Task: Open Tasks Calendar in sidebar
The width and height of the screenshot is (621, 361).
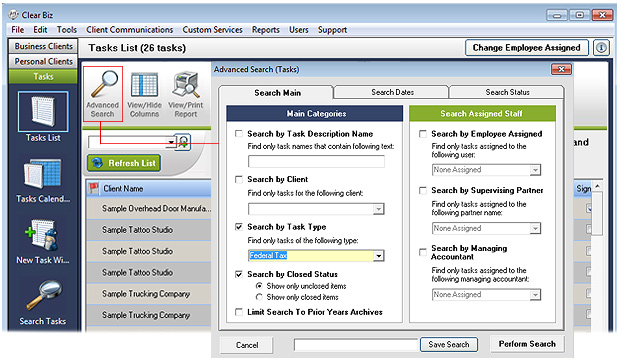Action: click(x=43, y=180)
